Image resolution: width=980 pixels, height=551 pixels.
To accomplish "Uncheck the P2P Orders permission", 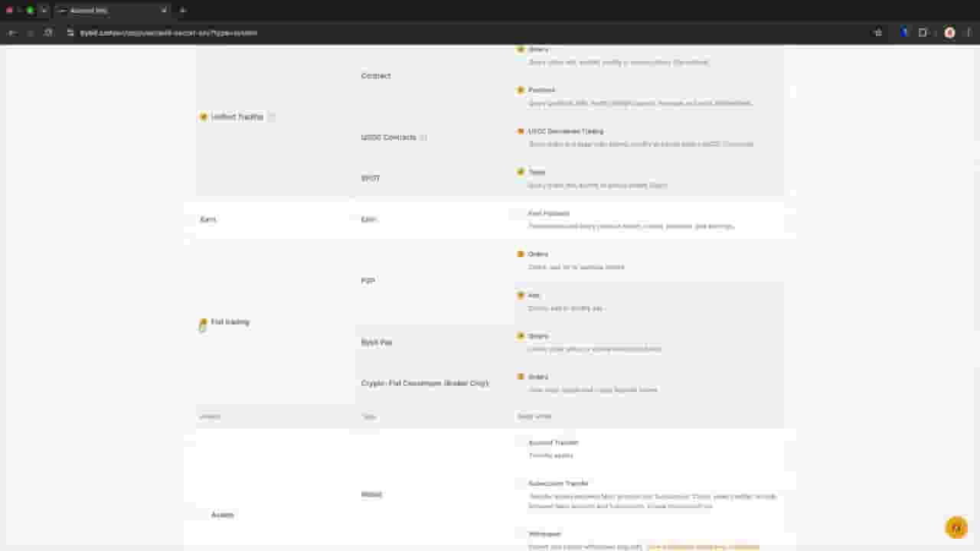I will [x=521, y=254].
